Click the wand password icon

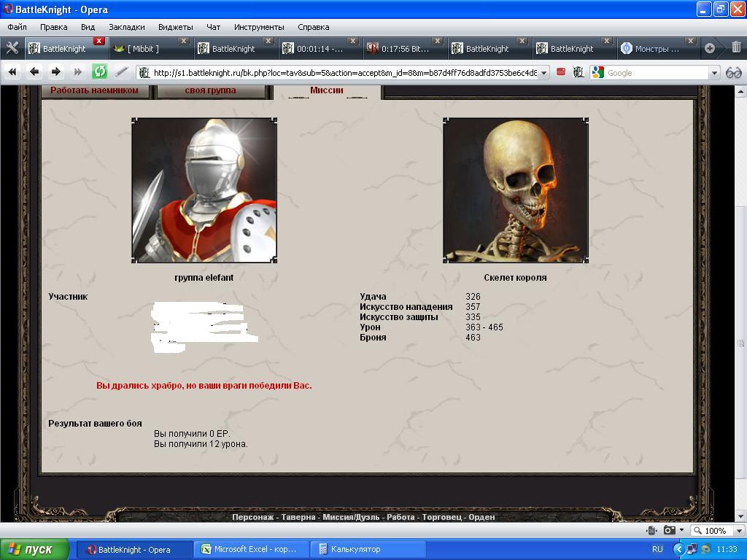[122, 72]
